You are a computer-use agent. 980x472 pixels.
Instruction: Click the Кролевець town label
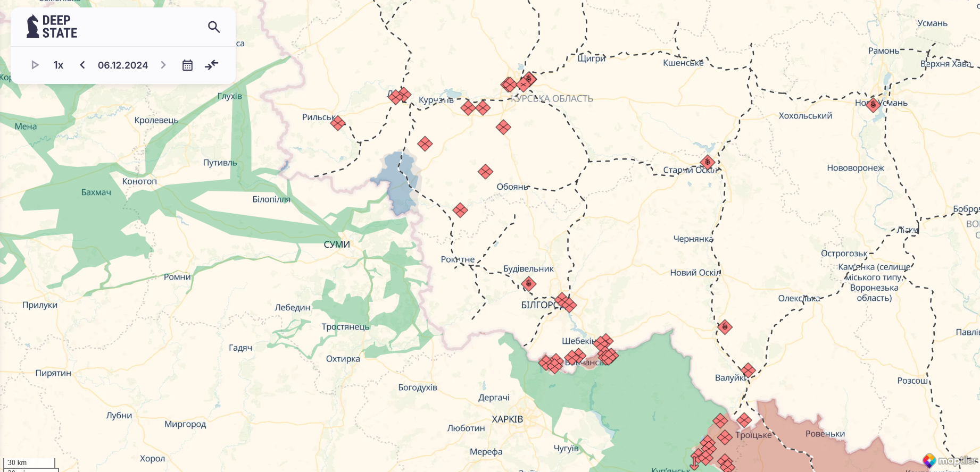pyautogui.click(x=156, y=120)
